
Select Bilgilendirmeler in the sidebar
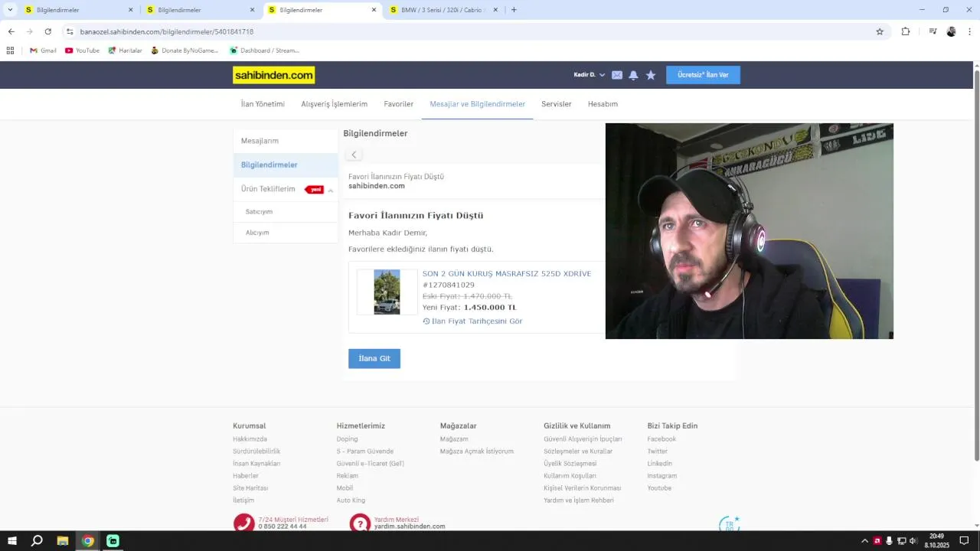286,165
